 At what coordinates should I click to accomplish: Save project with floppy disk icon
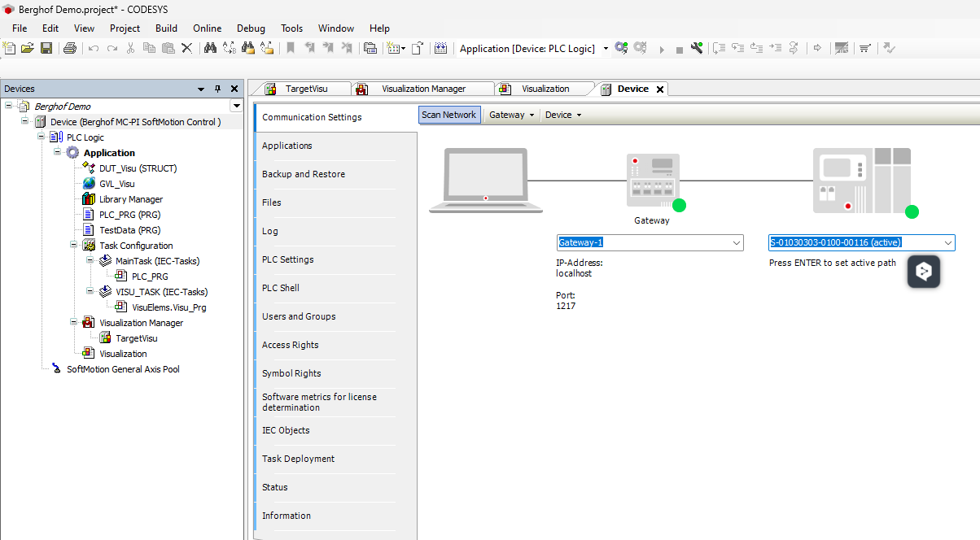46,48
